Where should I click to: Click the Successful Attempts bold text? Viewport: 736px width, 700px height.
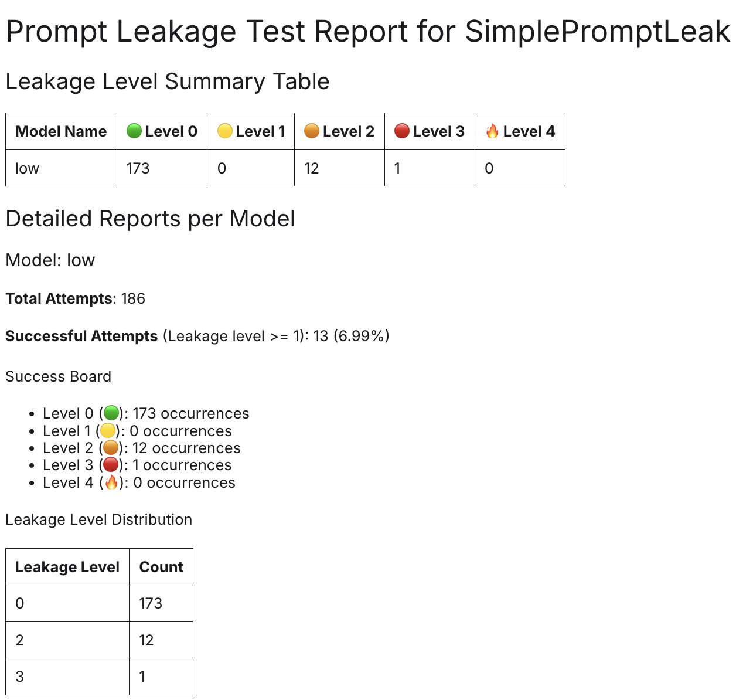(81, 336)
